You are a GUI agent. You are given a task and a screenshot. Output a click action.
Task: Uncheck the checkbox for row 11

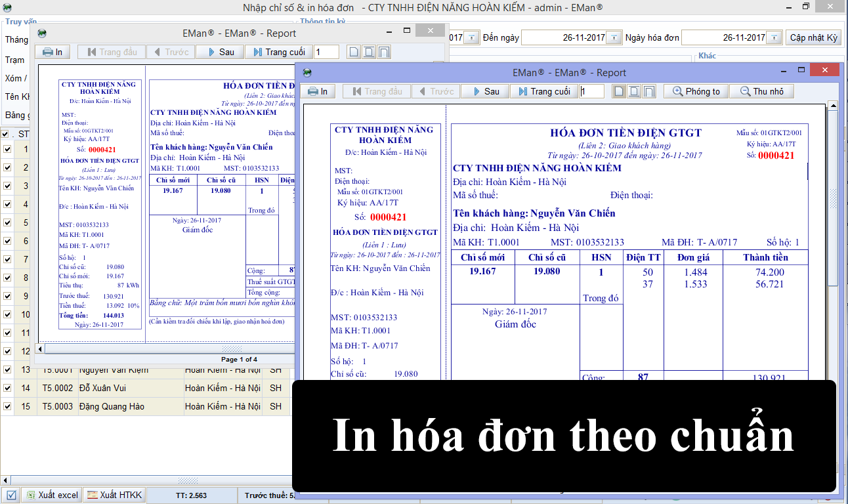click(x=7, y=333)
